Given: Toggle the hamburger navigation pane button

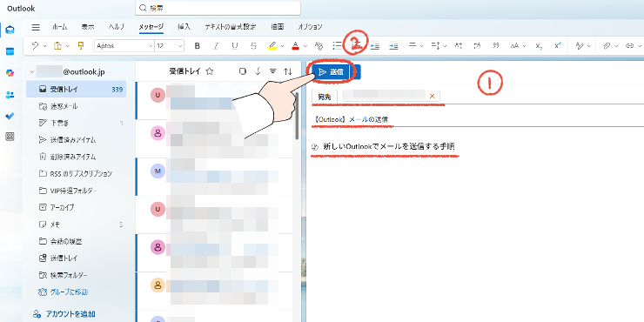Looking at the screenshot, I should point(37,27).
